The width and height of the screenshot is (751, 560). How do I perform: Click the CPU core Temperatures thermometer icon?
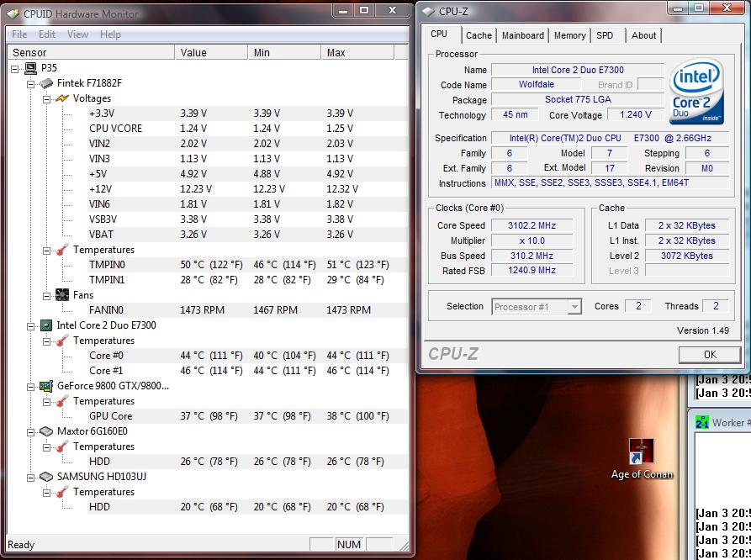click(x=61, y=341)
